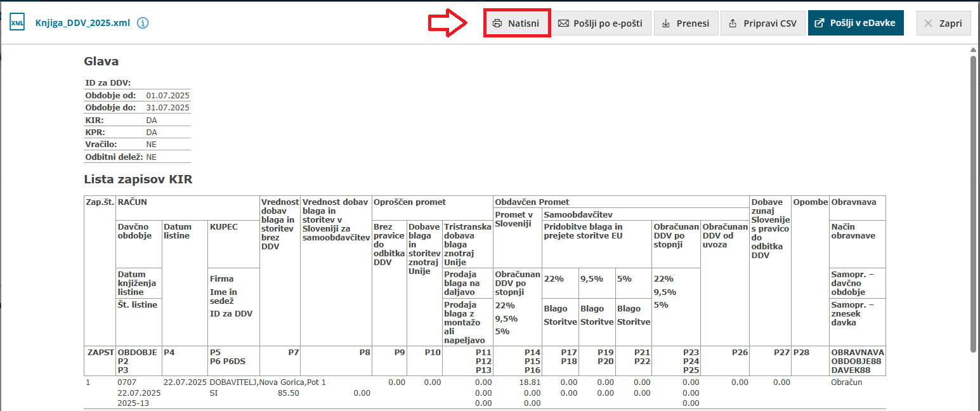Open the Knjiga_DDV_2025.xml file name link
Screen dimensions: 980x411
point(82,23)
